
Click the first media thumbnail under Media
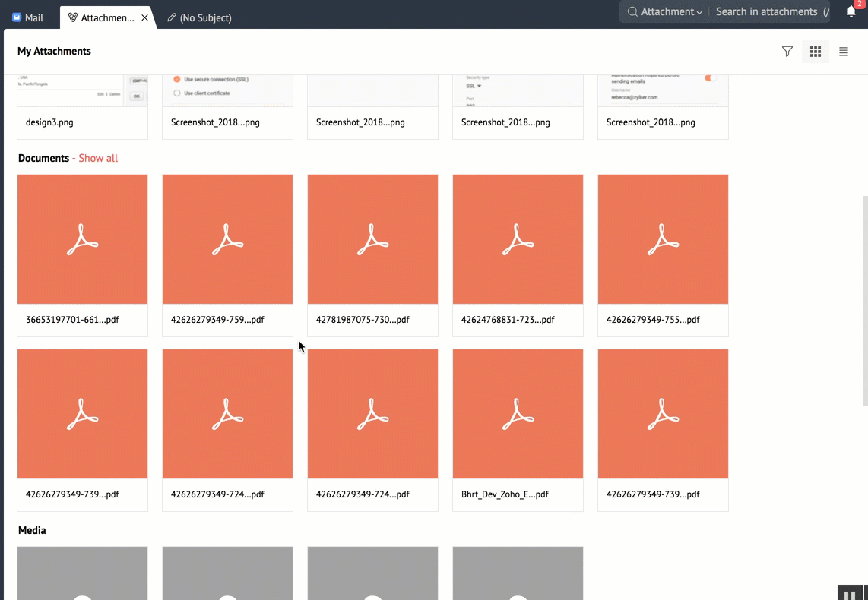(x=82, y=573)
